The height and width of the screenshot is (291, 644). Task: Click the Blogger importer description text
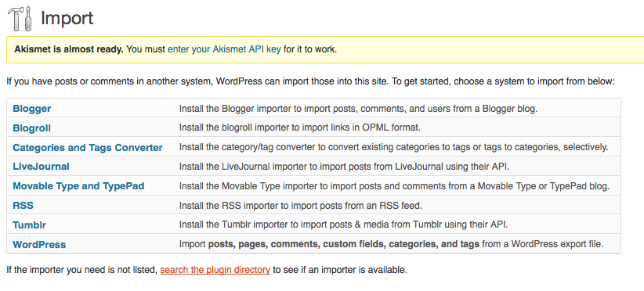point(358,109)
